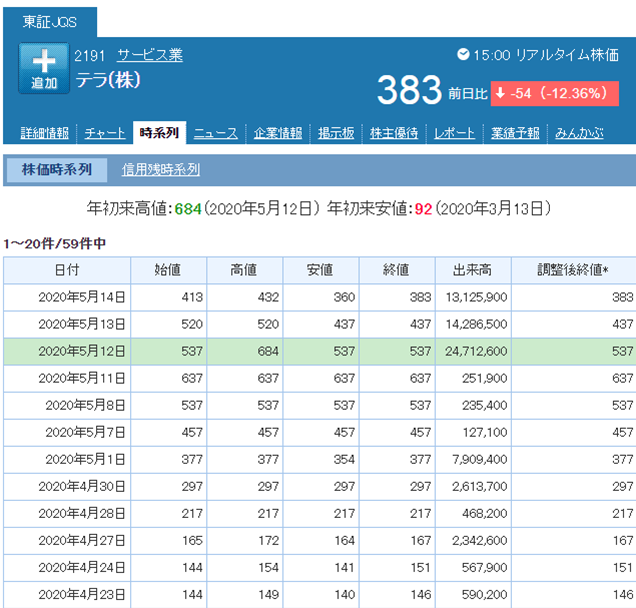Click the 安値 360 cell on 5月14日
This screenshot has height=608, width=636.
(321, 298)
